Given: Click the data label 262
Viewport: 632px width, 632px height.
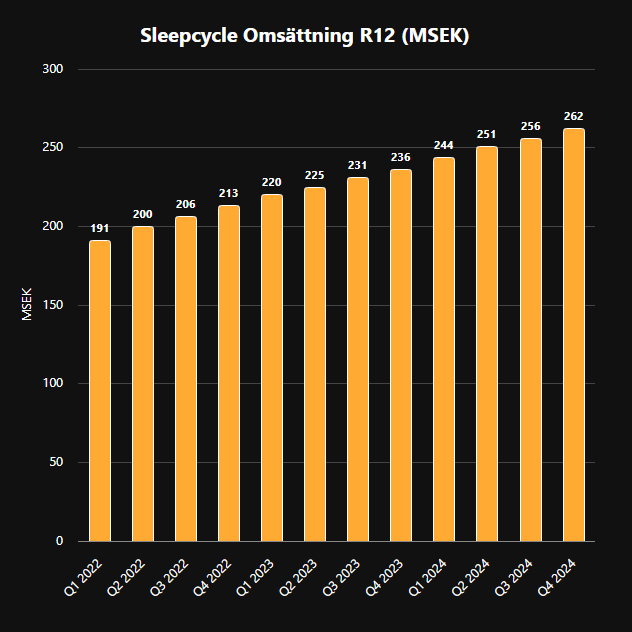Looking at the screenshot, I should (x=574, y=116).
